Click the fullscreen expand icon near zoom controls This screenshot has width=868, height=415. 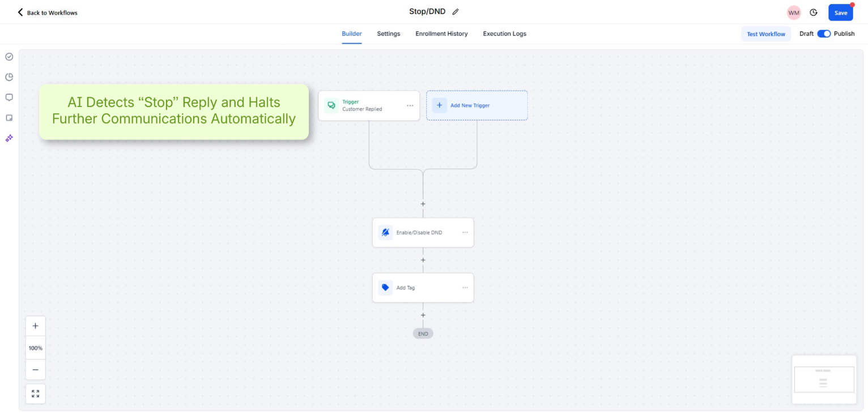[x=35, y=393]
